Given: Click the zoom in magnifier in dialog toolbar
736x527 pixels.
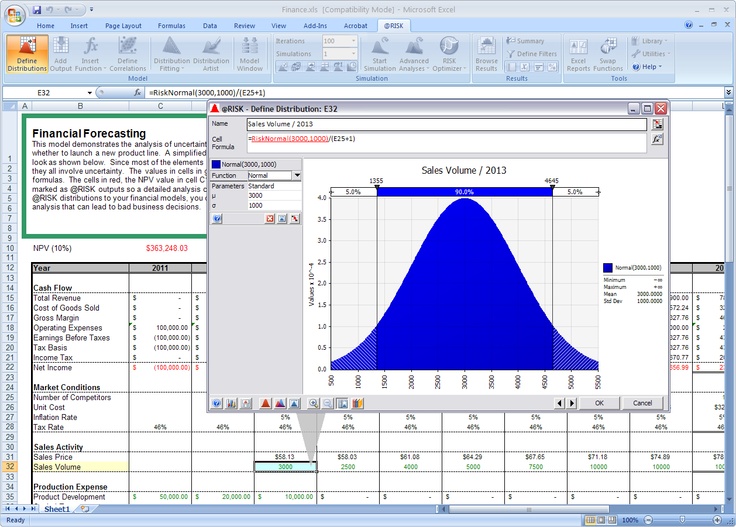Looking at the screenshot, I should click(313, 403).
